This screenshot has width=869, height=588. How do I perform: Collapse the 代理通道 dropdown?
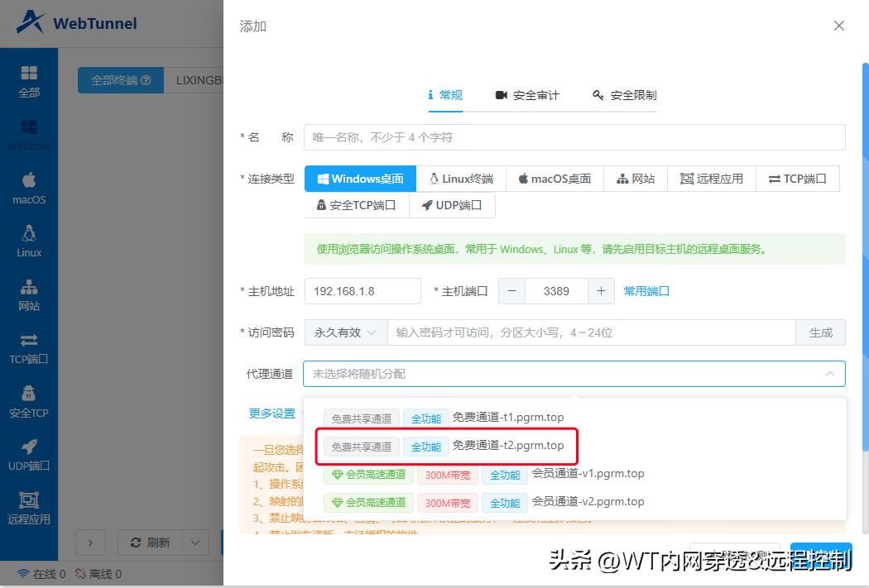coord(829,374)
